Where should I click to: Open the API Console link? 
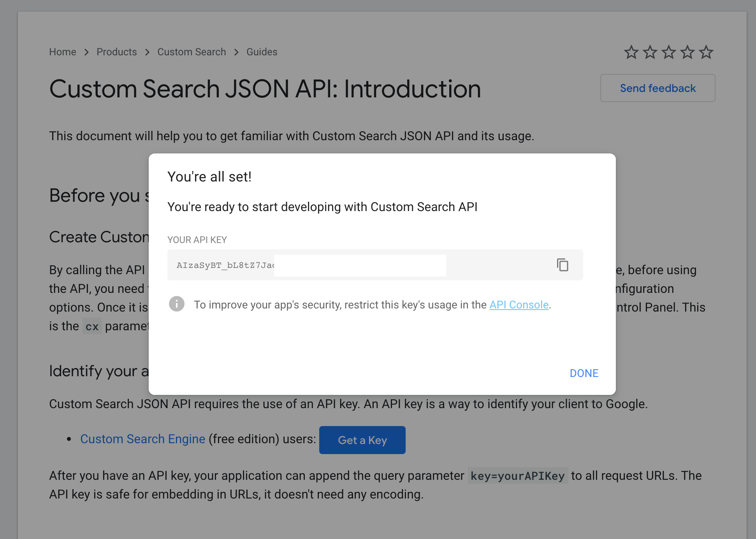coord(519,305)
